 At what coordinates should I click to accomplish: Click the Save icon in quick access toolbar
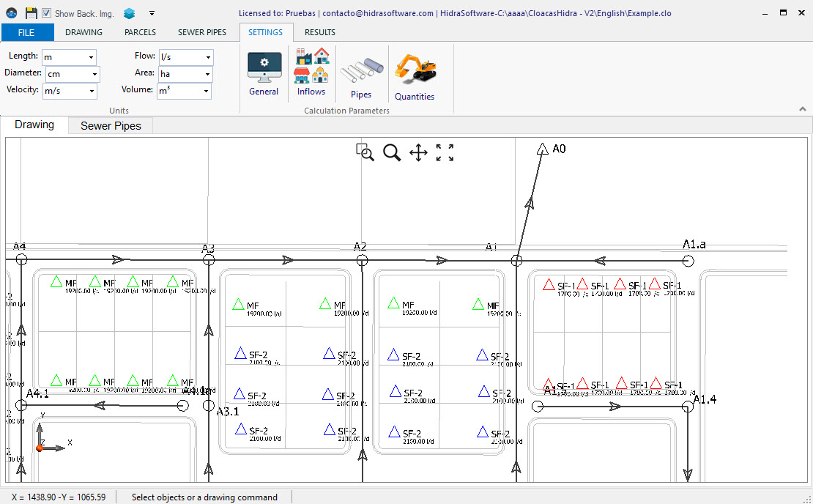point(29,12)
